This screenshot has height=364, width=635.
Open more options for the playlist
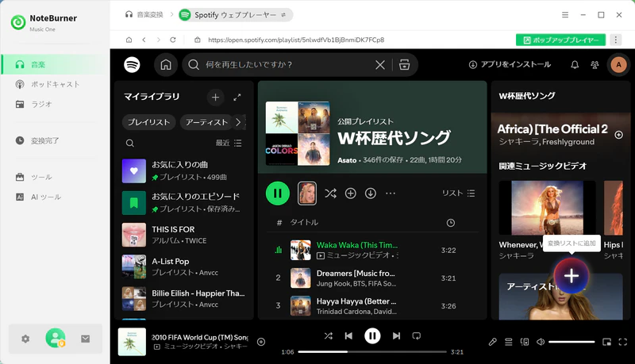[x=391, y=193]
